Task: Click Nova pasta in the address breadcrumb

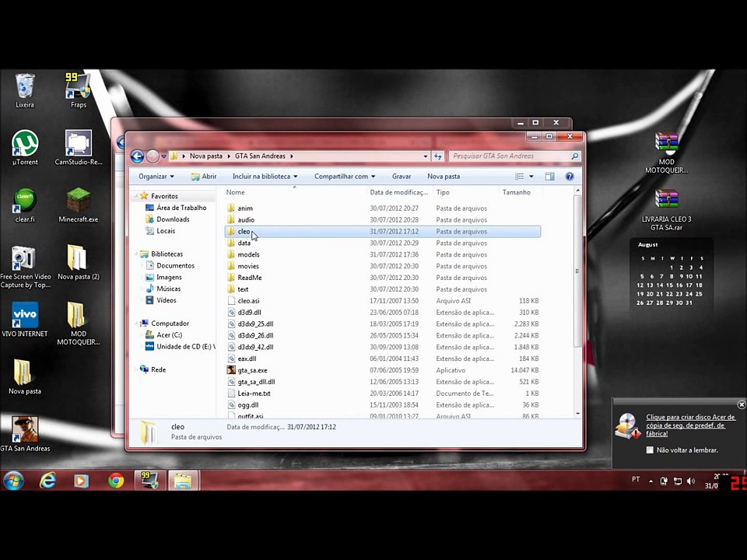Action: pyautogui.click(x=205, y=156)
